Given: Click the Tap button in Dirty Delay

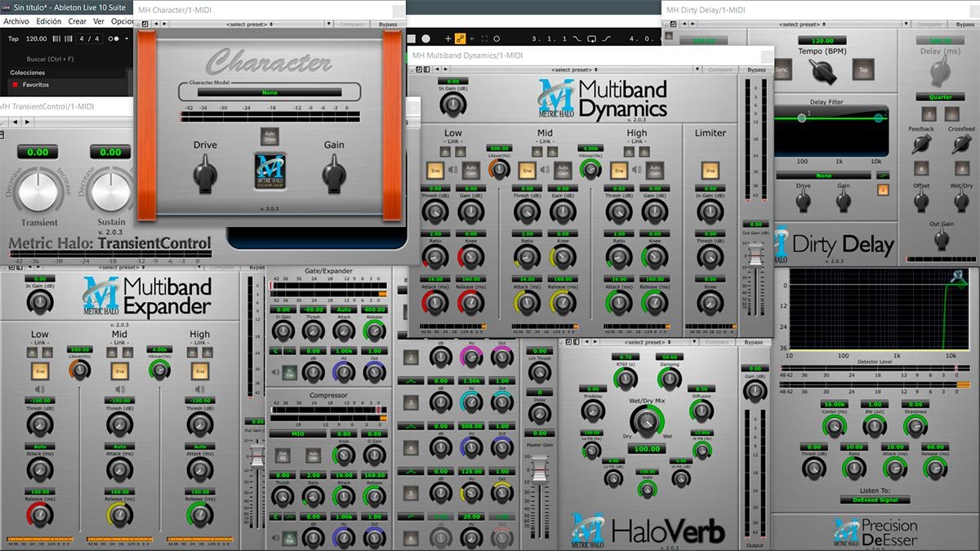Looking at the screenshot, I should 862,70.
